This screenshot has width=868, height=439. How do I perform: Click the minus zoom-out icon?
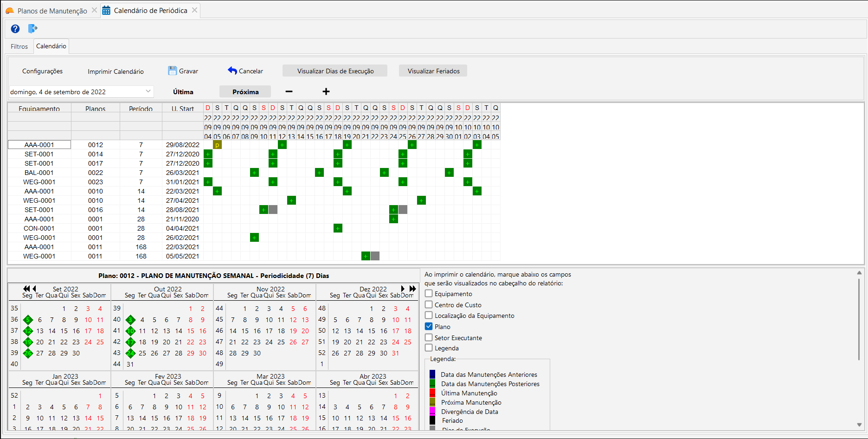289,91
